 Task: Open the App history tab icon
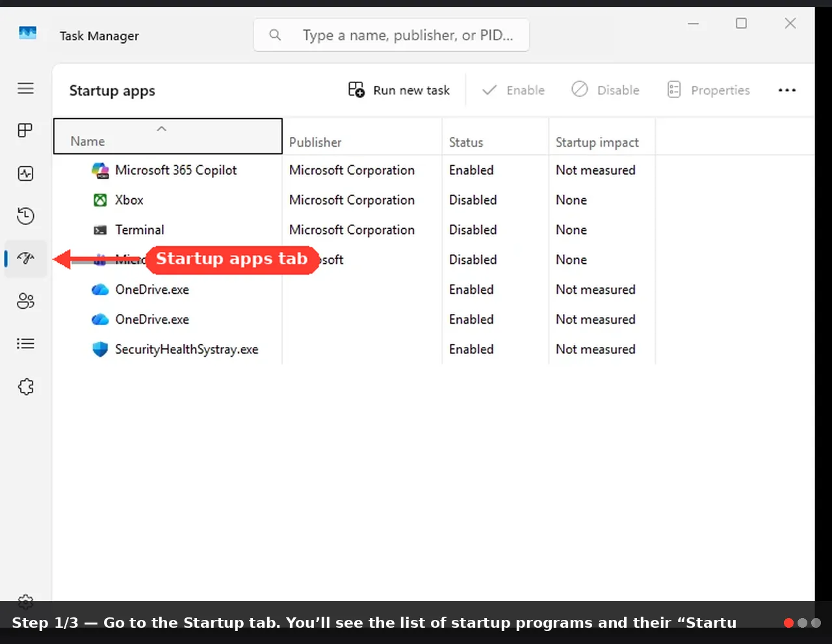point(25,216)
